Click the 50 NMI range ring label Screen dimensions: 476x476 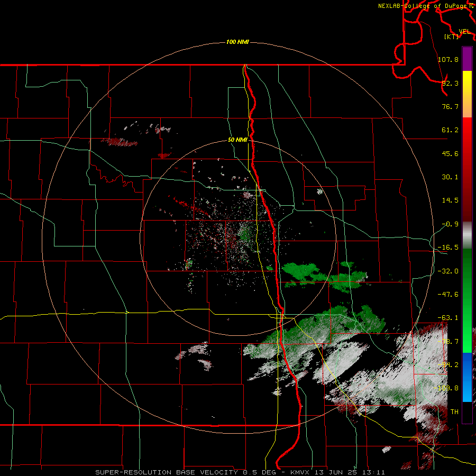237,140
